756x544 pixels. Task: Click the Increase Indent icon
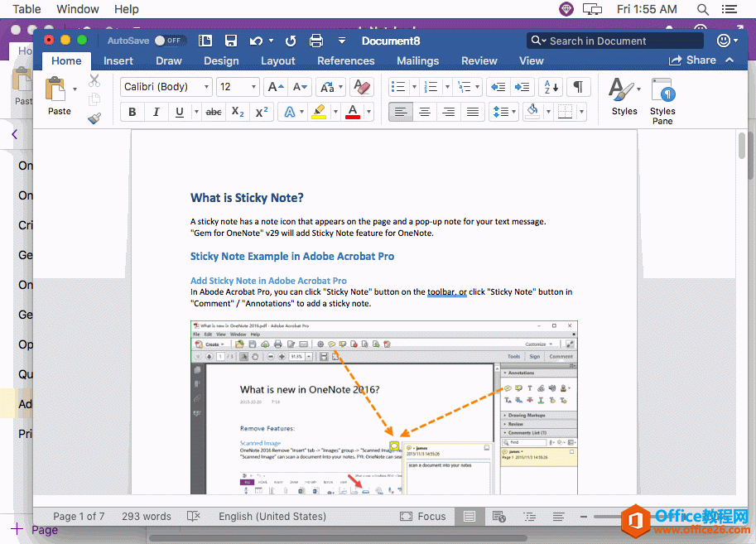(522, 87)
